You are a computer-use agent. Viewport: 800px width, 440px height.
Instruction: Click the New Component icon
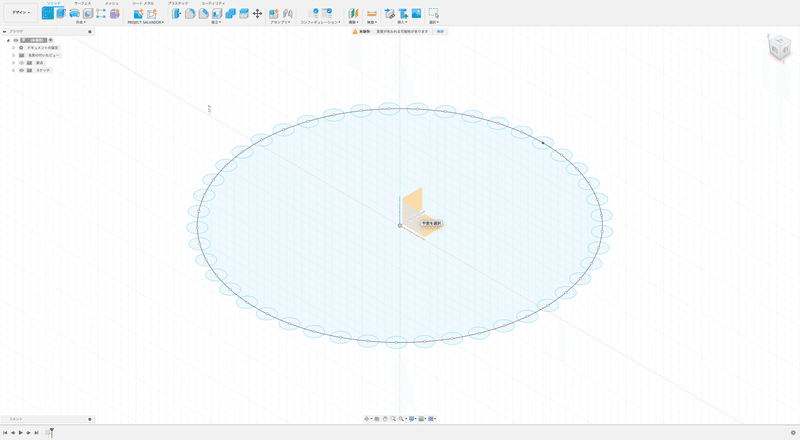[274, 14]
